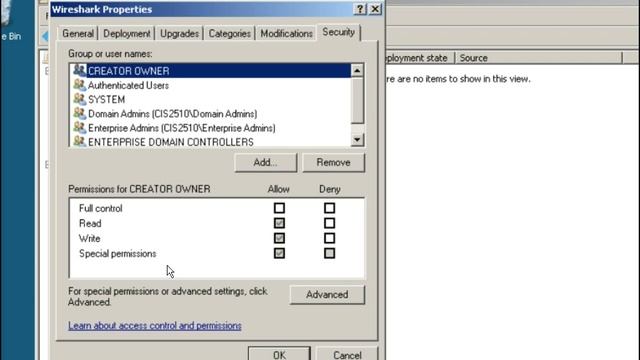Click the SYSTEM group icon

[x=80, y=99]
